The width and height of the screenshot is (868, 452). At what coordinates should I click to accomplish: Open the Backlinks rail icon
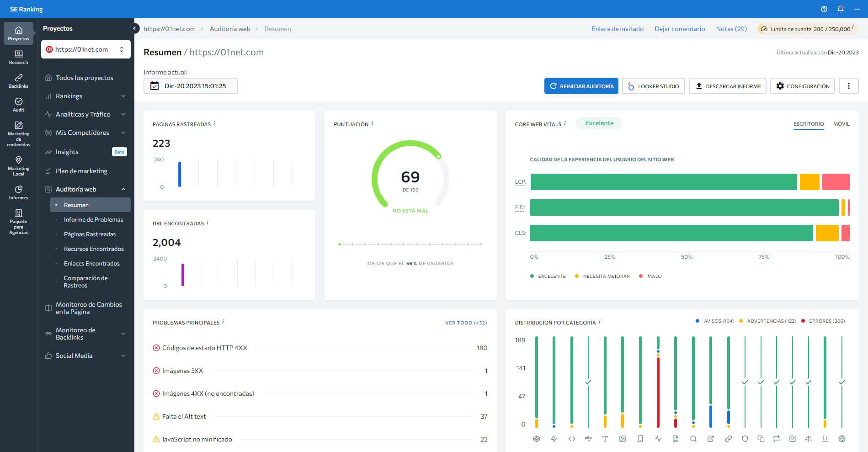[x=18, y=81]
